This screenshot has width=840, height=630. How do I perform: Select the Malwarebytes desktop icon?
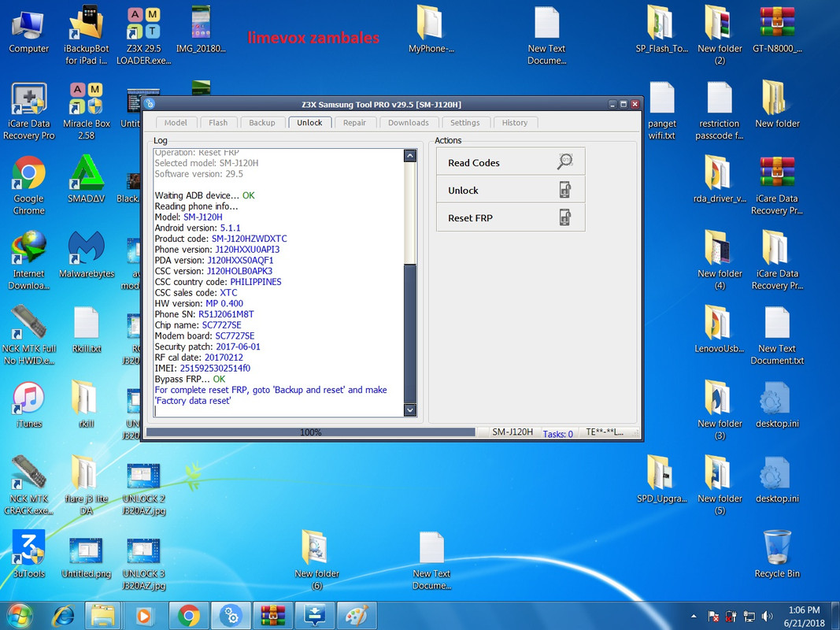pos(87,255)
